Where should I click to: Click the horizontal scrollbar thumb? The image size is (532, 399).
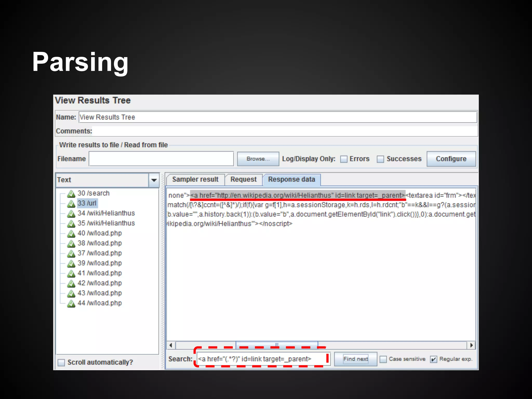tap(277, 345)
